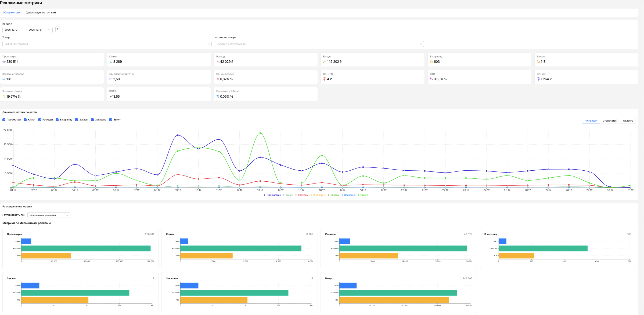Open the Товар selection dropdown
Viewport: 644px width, 315px height.
107,44
